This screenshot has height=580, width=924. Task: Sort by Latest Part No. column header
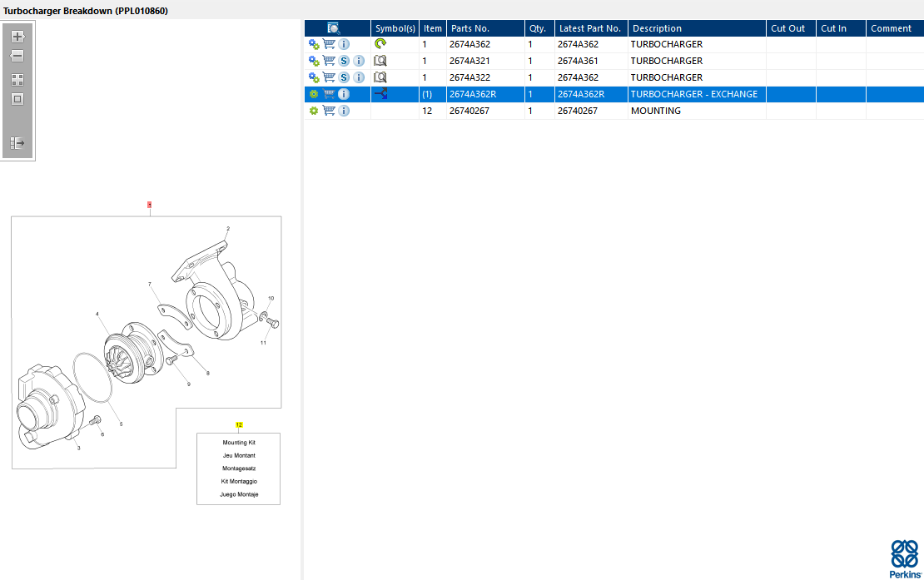point(591,28)
